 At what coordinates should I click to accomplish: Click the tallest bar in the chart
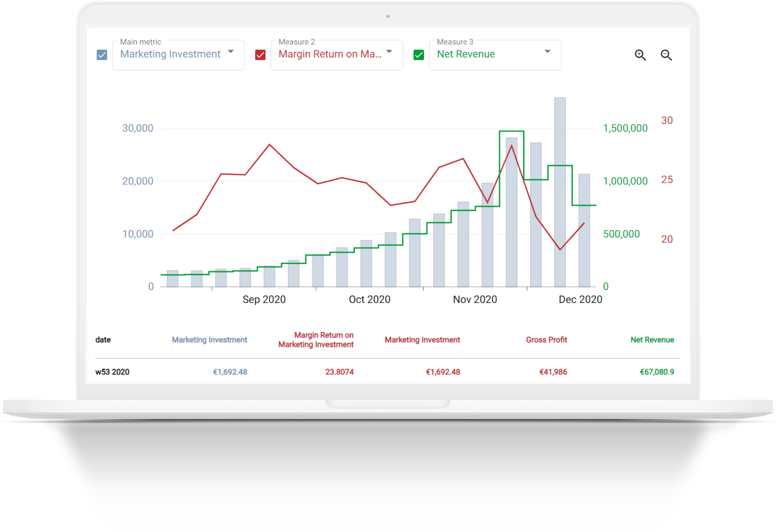(x=560, y=192)
